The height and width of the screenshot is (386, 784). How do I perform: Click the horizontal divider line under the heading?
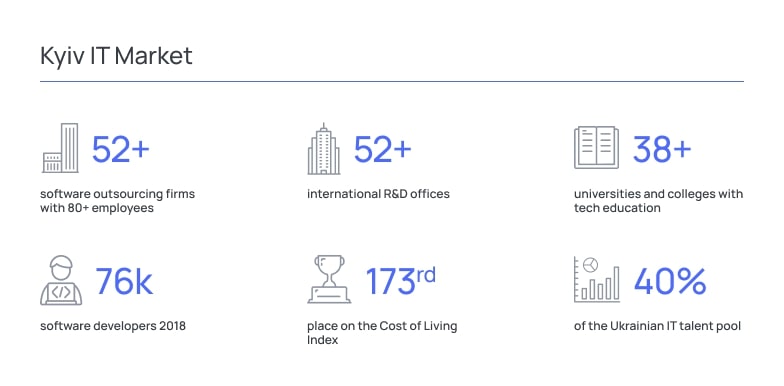point(392,82)
